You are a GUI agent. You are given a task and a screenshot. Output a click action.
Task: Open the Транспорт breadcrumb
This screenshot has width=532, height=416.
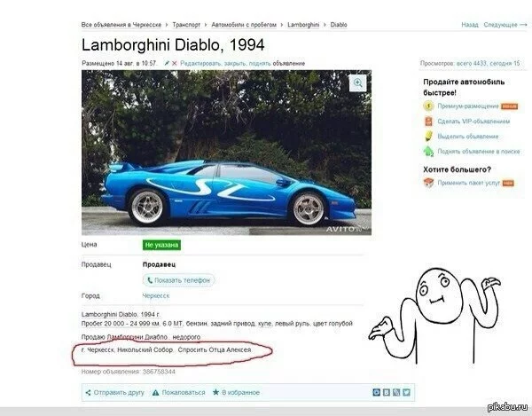click(186, 25)
